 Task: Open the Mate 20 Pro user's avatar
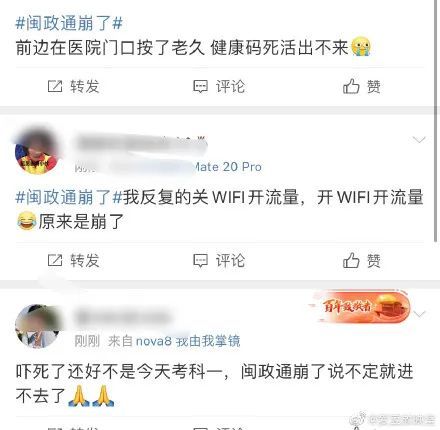pyautogui.click(x=37, y=152)
